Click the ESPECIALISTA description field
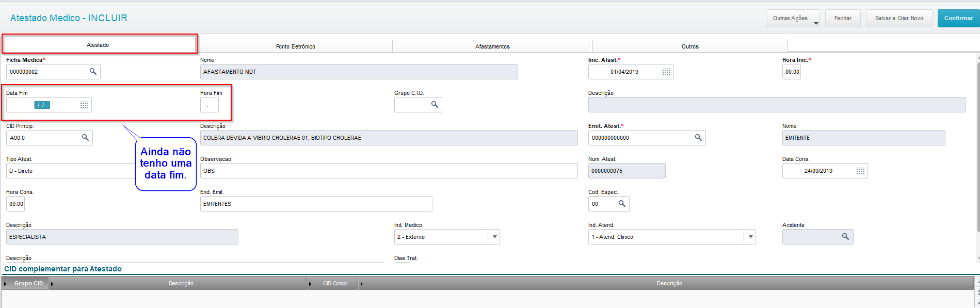Screen dimensions: 980x308 coord(122,237)
